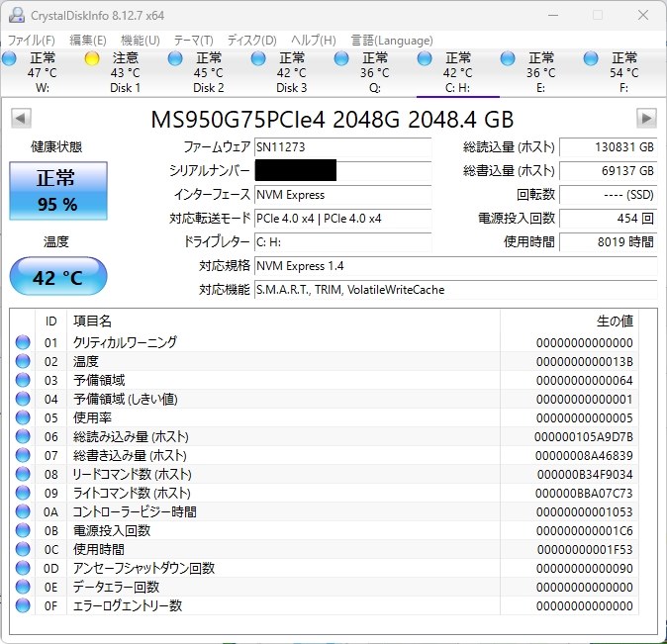The width and height of the screenshot is (667, 644).
Task: Select row 08 リードコマンド数 (ホスト)
Action: (325, 474)
